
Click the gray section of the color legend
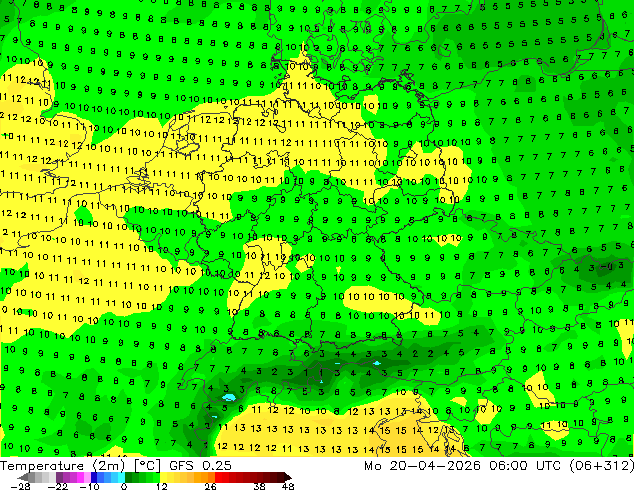pos(37,477)
